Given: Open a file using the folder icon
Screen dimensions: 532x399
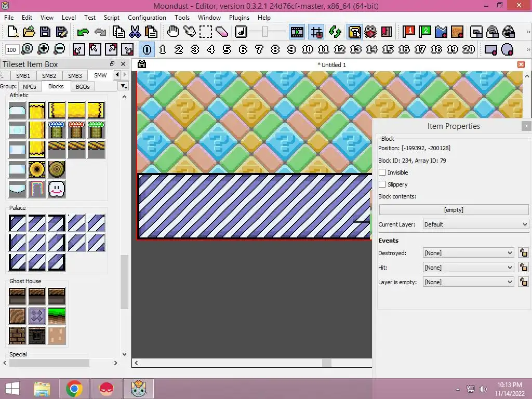Looking at the screenshot, I should (x=29, y=32).
